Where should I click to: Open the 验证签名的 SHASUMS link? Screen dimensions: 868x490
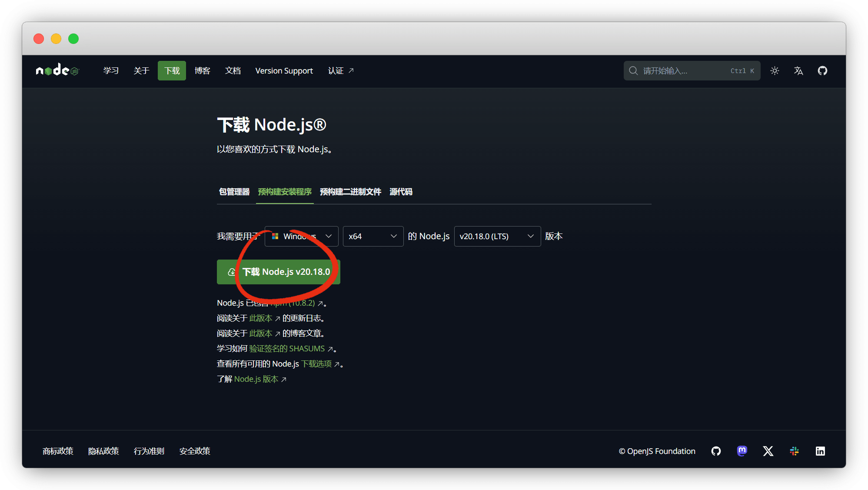(287, 349)
